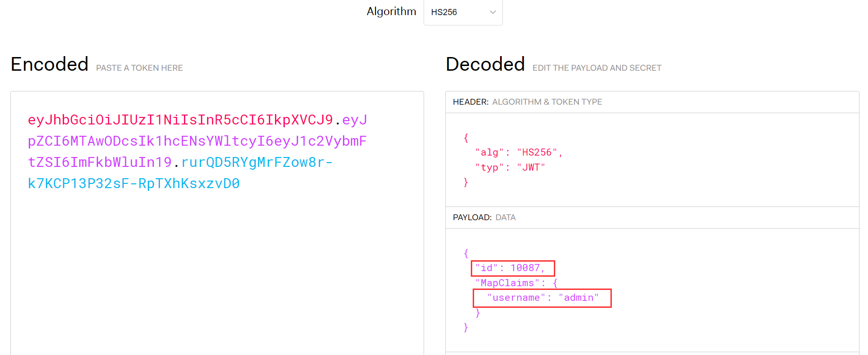Click the Decoded heading
Viewport: 868px width, 355px height.
point(485,64)
